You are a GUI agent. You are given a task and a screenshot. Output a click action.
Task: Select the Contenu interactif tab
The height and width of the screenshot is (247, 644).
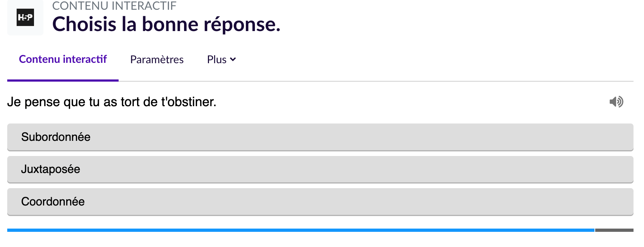point(63,59)
